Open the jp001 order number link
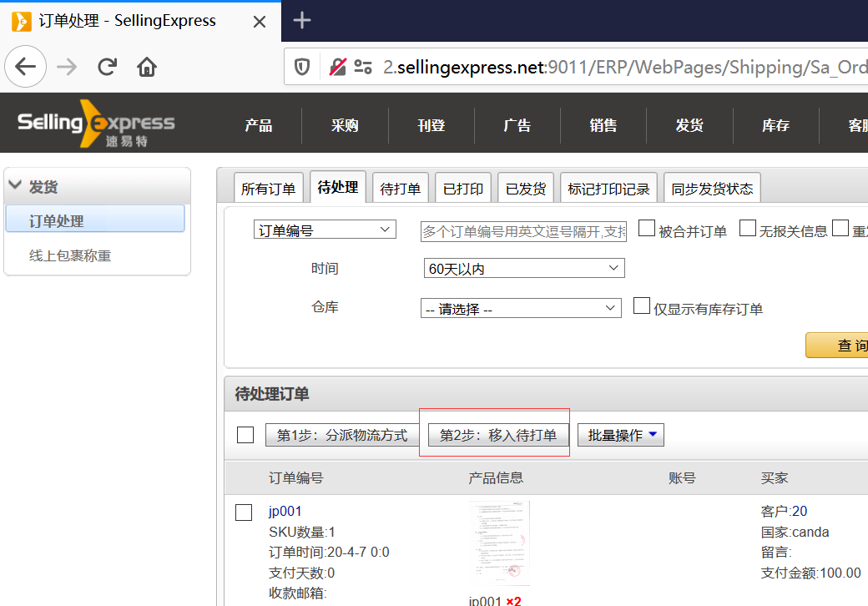This screenshot has width=868, height=606. 285,512
